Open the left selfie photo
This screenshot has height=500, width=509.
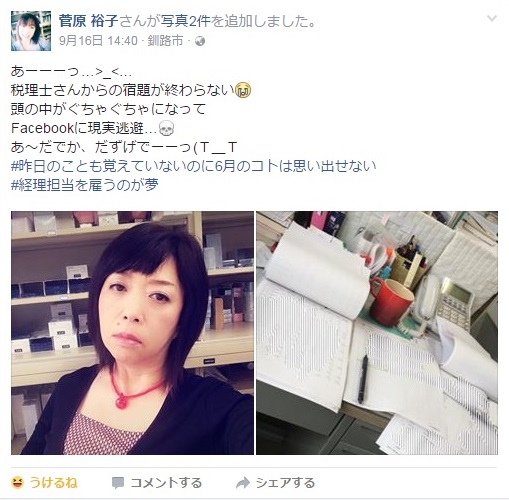[132, 333]
